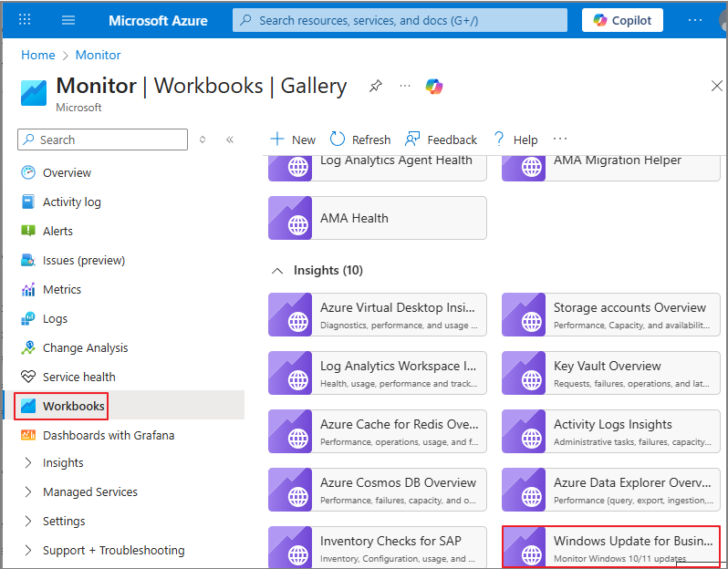Viewport: 728px width, 569px height.
Task: Toggle expand/collapse all sidebar groups
Action: (203, 140)
